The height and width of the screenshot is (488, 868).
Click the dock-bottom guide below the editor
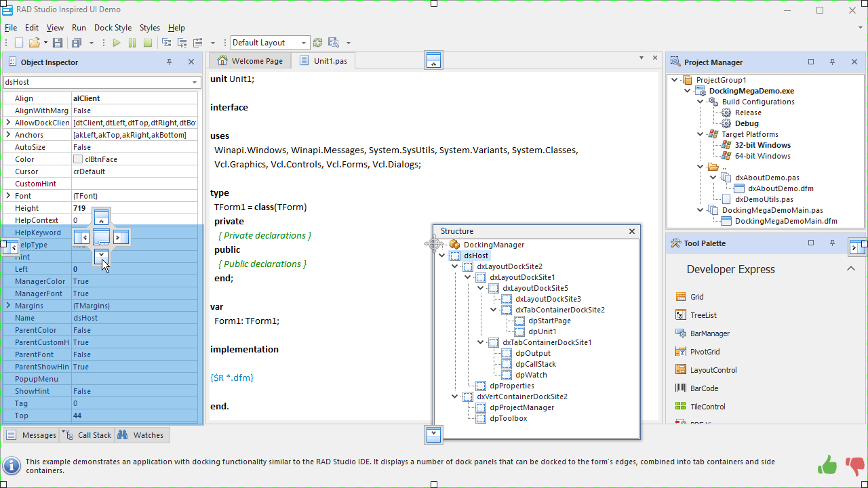pyautogui.click(x=434, y=435)
